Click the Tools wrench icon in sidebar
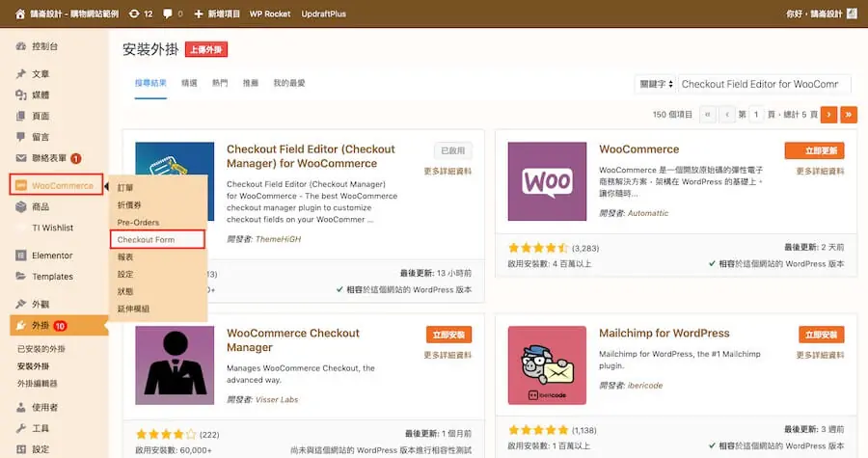The image size is (868, 458). 21,428
